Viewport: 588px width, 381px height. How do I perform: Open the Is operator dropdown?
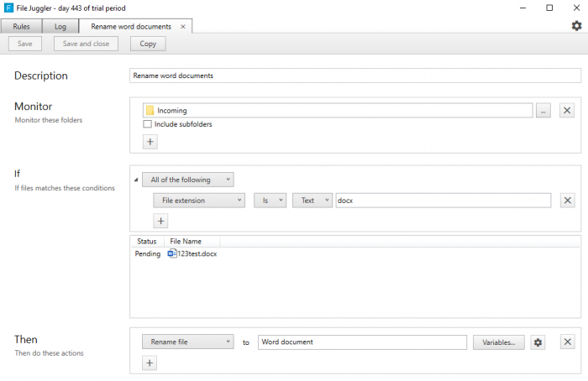click(270, 201)
